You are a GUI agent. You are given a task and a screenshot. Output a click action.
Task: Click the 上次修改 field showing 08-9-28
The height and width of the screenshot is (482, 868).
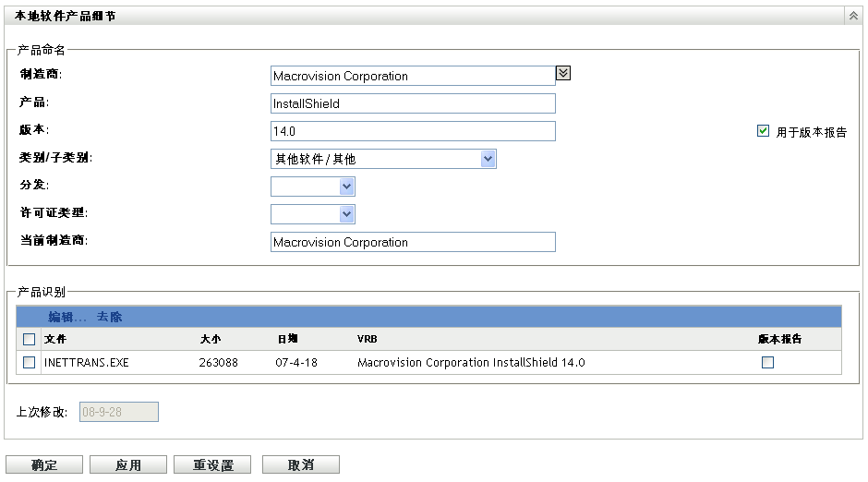point(119,412)
